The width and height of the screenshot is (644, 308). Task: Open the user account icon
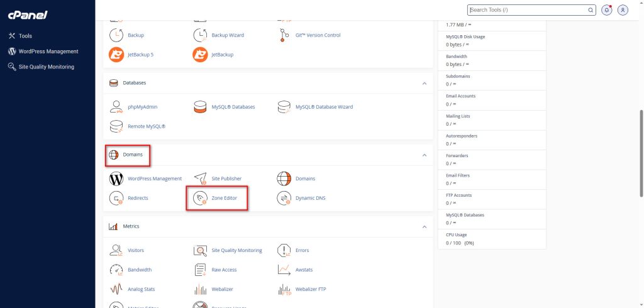click(x=623, y=10)
